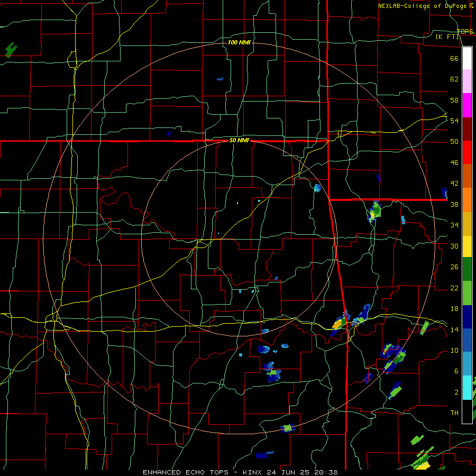The width and height of the screenshot is (476, 476).
Task: Click the '50 NMI' range ring label
Action: 239,140
